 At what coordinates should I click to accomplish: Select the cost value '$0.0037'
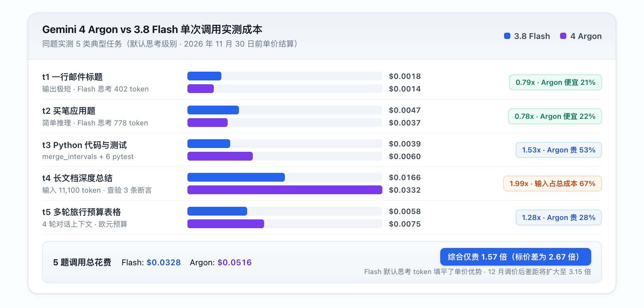(405, 123)
